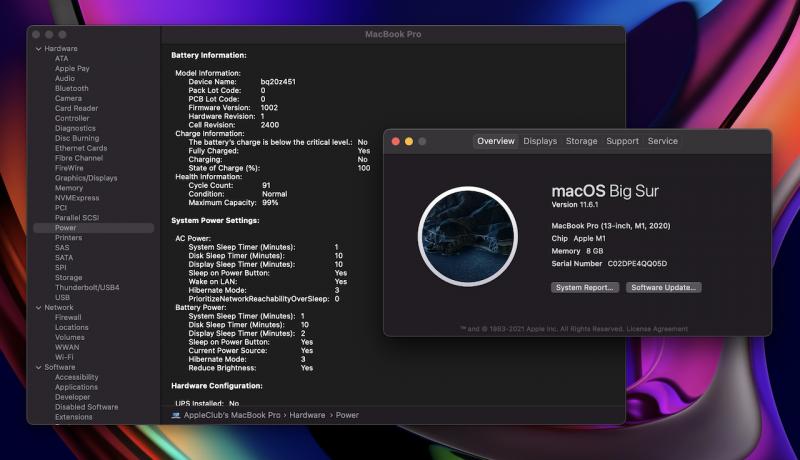Open the Service tab
Image resolution: width=800 pixels, height=460 pixels.
(x=662, y=141)
